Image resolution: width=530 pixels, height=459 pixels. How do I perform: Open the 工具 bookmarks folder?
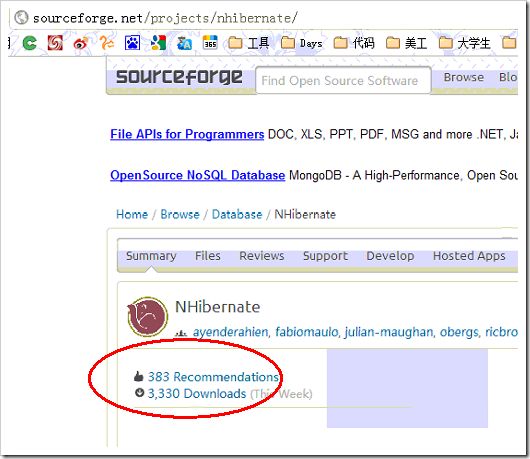tap(248, 43)
